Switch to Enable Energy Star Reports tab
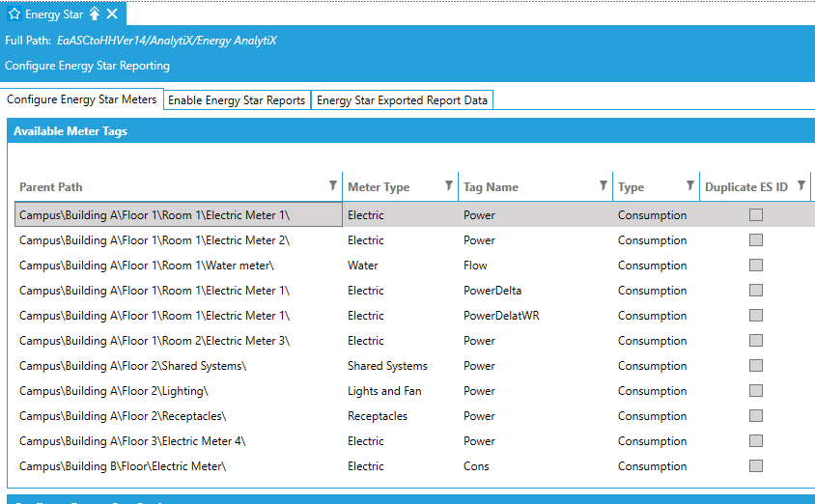Image resolution: width=815 pixels, height=504 pixels. pos(237,100)
